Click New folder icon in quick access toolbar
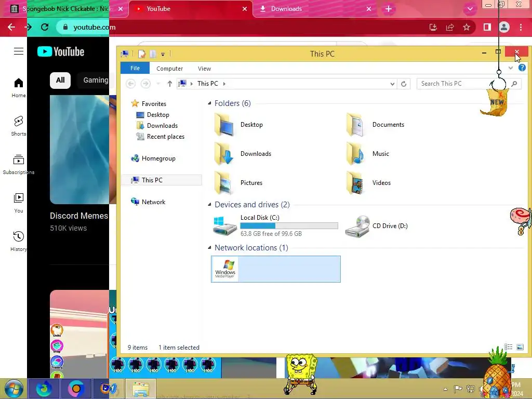 pyautogui.click(x=153, y=54)
